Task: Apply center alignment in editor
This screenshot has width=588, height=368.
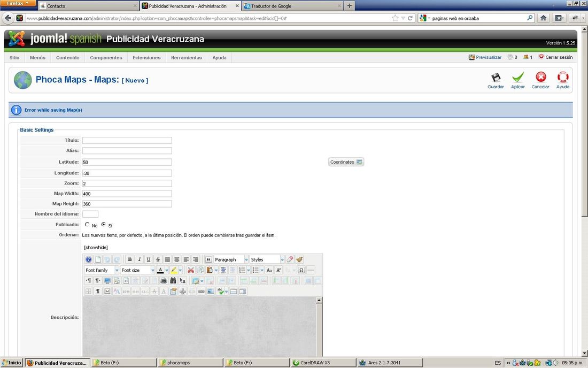Action: pyautogui.click(x=176, y=259)
